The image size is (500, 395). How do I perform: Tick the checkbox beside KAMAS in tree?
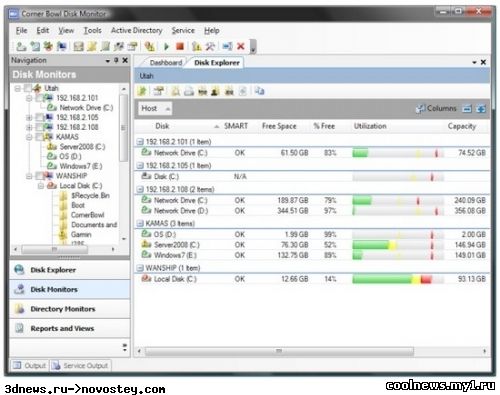pos(39,137)
